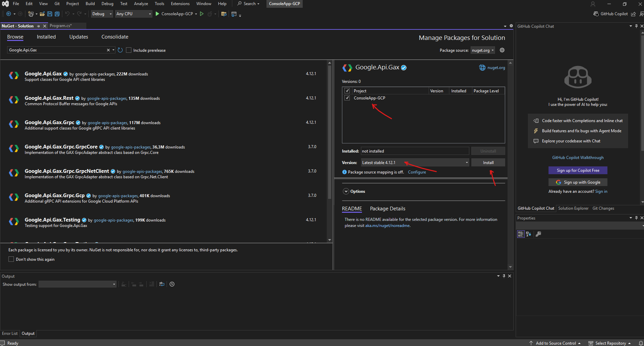The image size is (644, 346).
Task: Click the Open File folder icon
Action: 42,14
